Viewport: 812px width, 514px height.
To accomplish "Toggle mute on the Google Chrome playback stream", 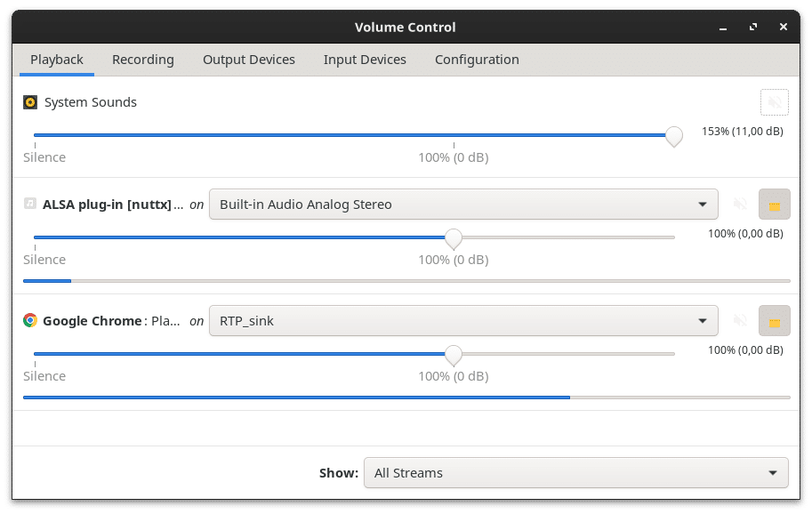I will point(740,321).
